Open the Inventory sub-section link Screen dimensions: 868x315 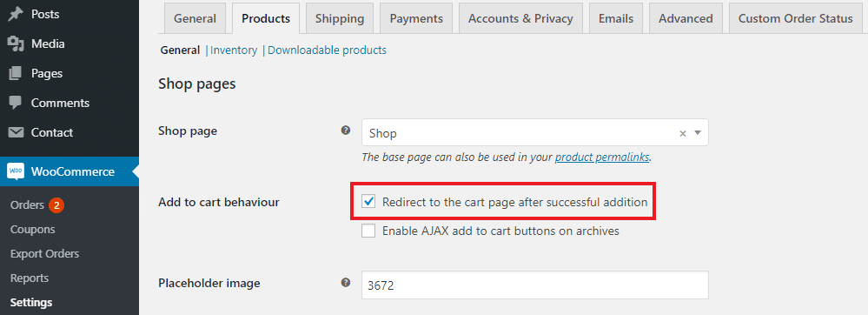(235, 50)
